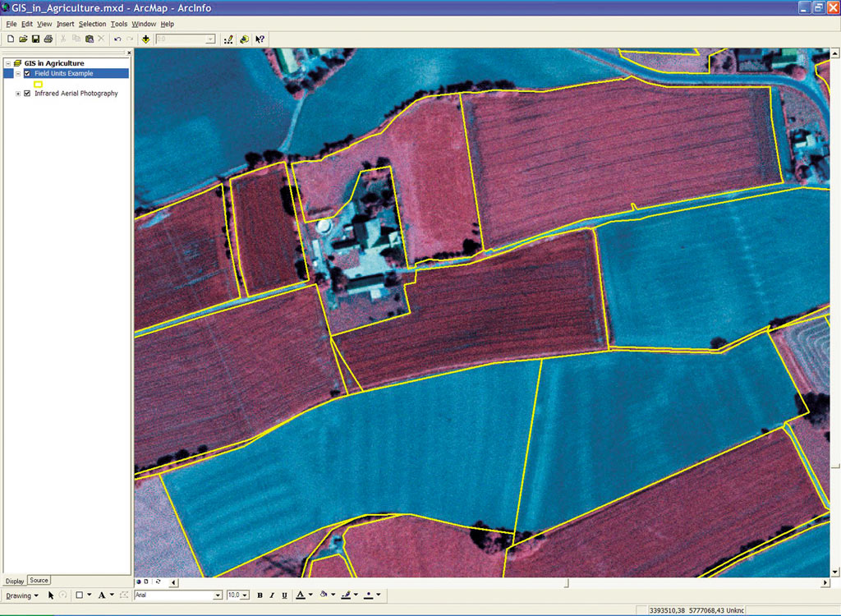Click the font color button
Viewport: 841px width, 616px height.
(x=301, y=595)
